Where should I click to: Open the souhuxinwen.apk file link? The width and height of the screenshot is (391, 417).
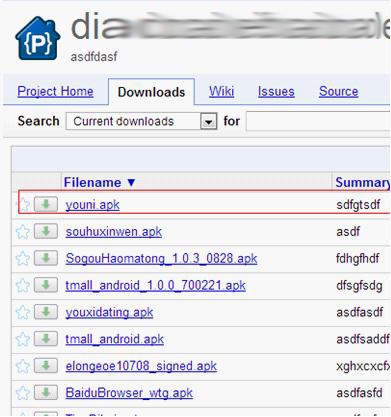pos(114,232)
